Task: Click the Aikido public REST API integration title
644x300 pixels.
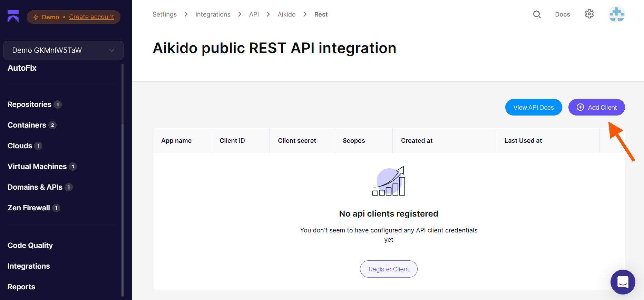Action: pyautogui.click(x=275, y=48)
